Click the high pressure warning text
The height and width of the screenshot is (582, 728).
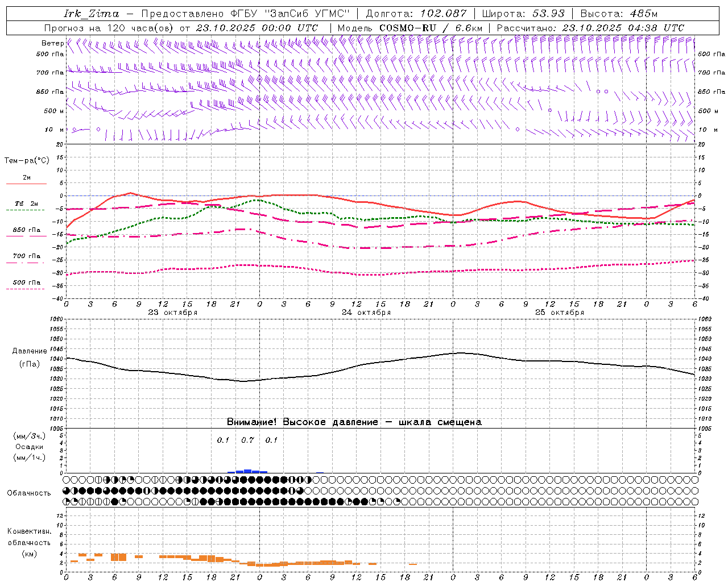pyautogui.click(x=354, y=422)
